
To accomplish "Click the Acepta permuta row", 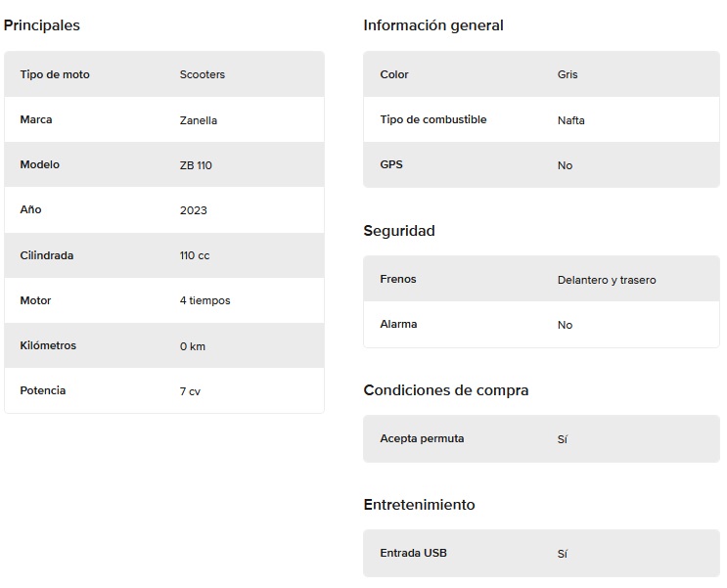I will tap(541, 438).
